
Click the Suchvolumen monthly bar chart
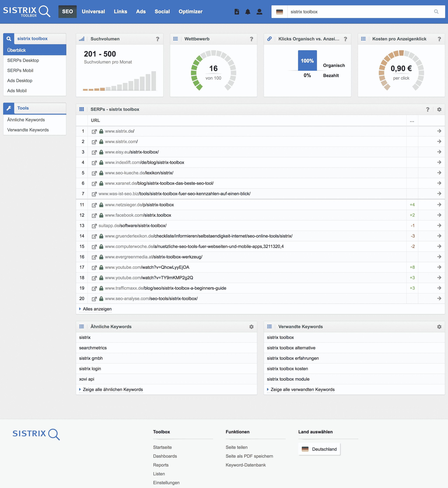tap(120, 81)
